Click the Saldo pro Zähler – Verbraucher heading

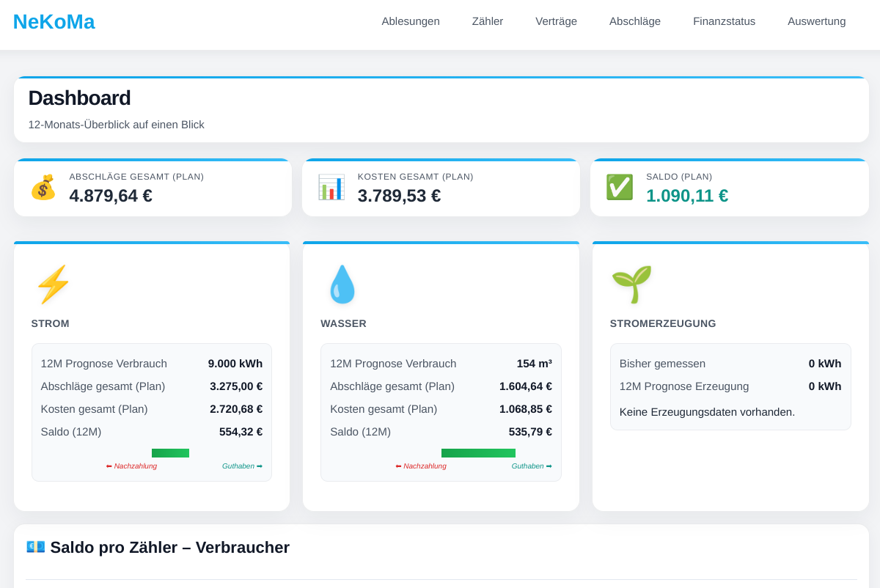pos(169,548)
